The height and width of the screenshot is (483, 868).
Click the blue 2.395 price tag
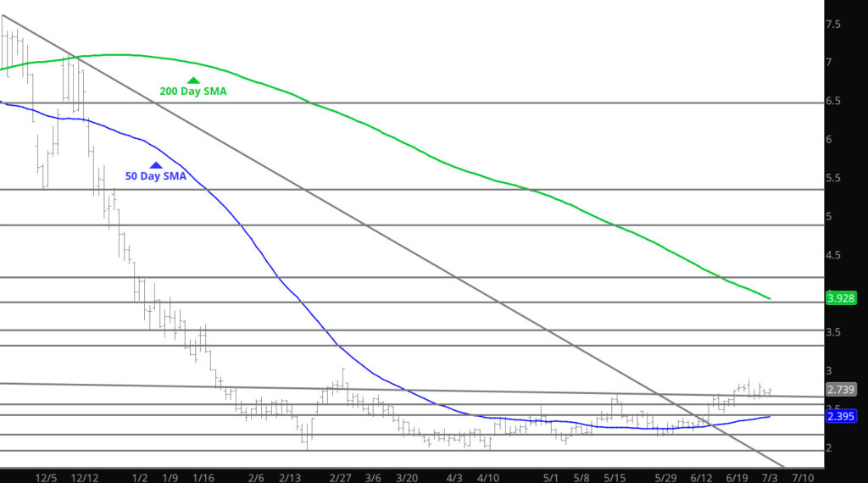click(x=841, y=416)
